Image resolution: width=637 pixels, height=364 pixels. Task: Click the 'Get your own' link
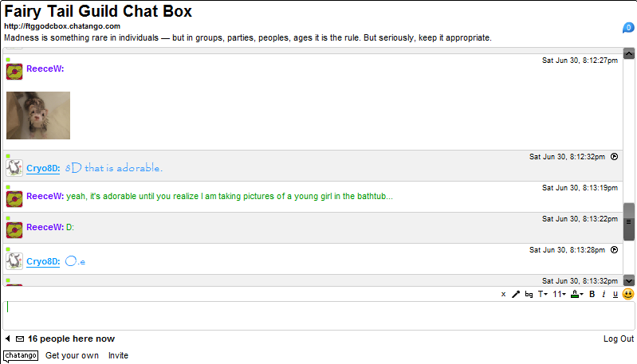[x=72, y=355]
